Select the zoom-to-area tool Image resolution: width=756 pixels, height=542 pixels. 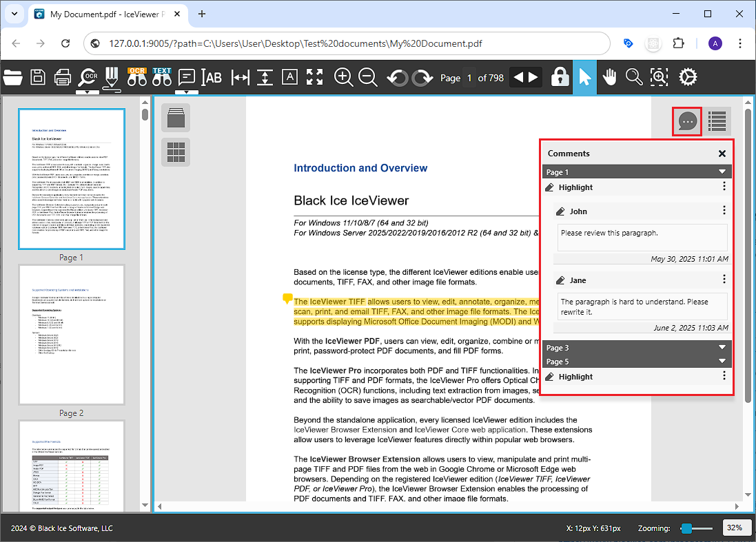[659, 77]
